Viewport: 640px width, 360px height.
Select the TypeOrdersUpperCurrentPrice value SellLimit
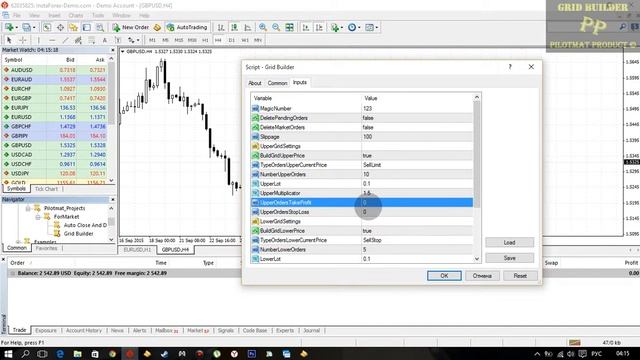click(x=417, y=165)
